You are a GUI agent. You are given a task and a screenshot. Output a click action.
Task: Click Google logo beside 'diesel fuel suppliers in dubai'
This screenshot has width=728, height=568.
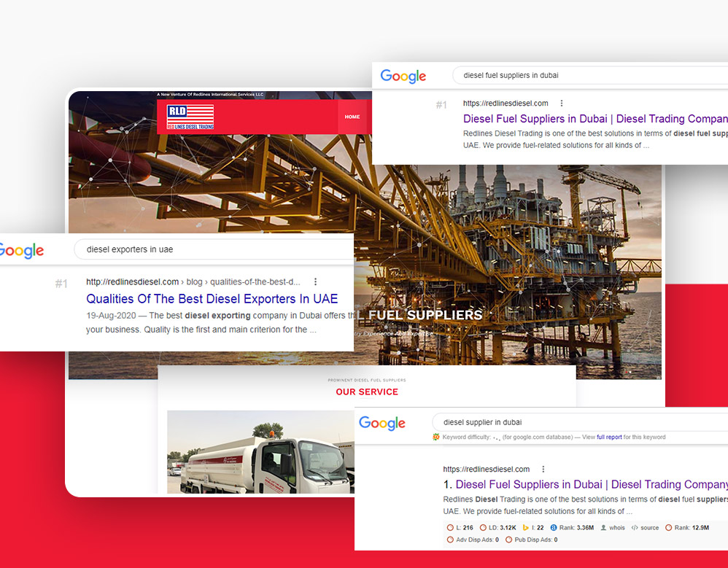(x=403, y=76)
